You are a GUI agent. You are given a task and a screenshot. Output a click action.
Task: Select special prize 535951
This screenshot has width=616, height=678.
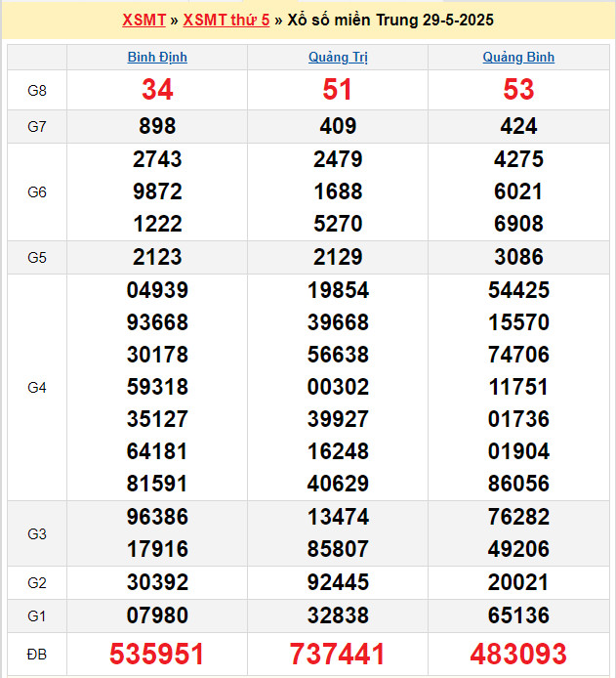tap(156, 654)
